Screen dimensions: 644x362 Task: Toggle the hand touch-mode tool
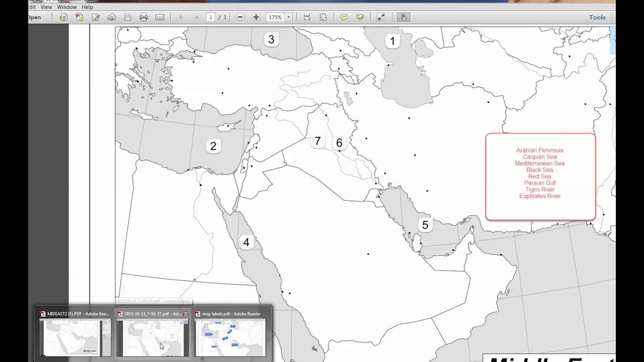coord(404,17)
